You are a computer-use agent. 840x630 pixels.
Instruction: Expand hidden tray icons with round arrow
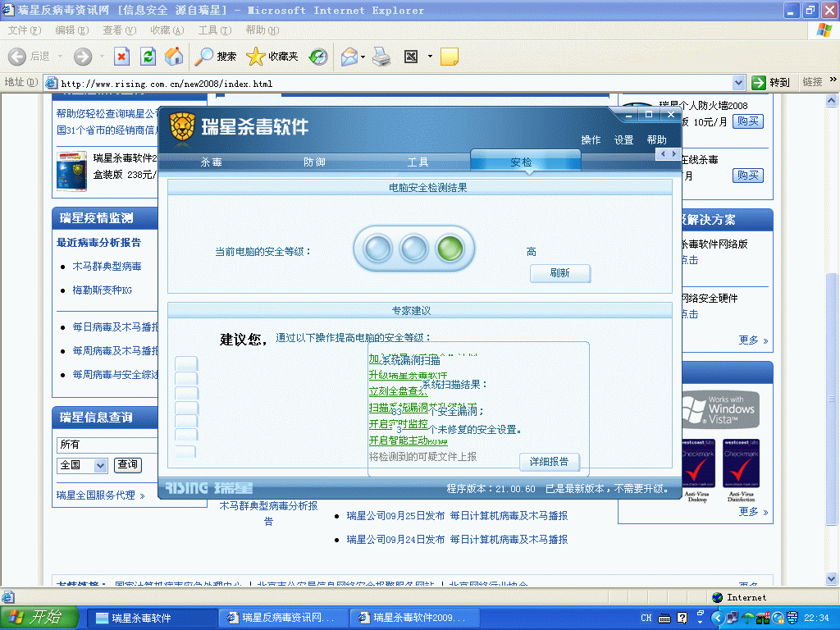pos(719,618)
